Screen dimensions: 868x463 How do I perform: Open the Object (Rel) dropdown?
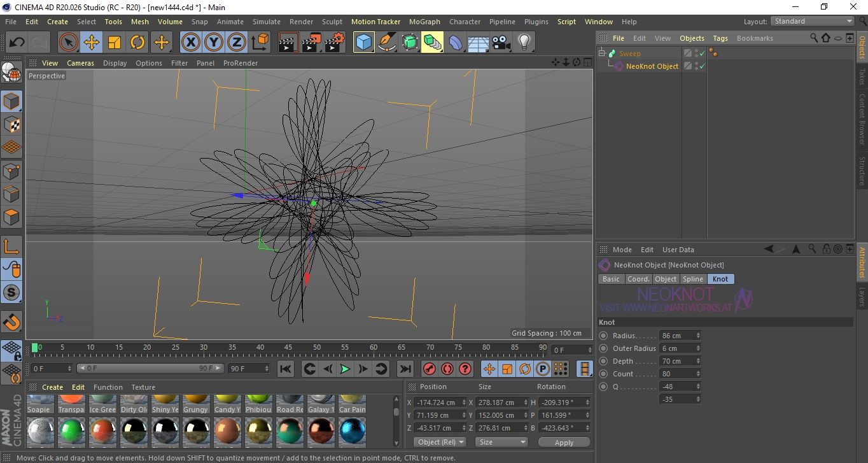pyautogui.click(x=440, y=442)
